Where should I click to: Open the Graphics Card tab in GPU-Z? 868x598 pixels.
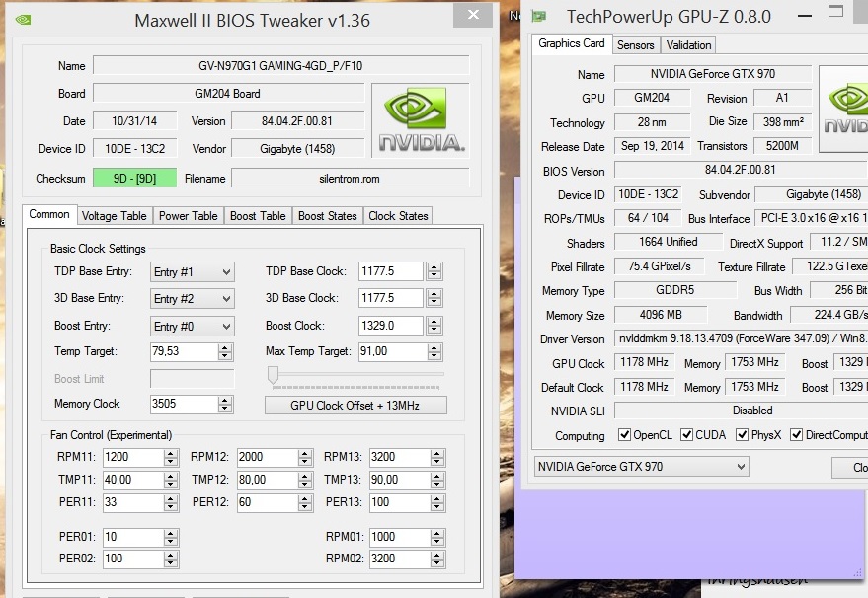tap(572, 43)
